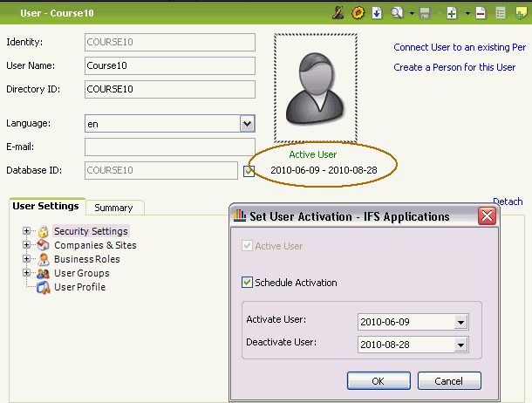532x403 pixels.
Task: Switch to the Summary tab
Action: (113, 208)
